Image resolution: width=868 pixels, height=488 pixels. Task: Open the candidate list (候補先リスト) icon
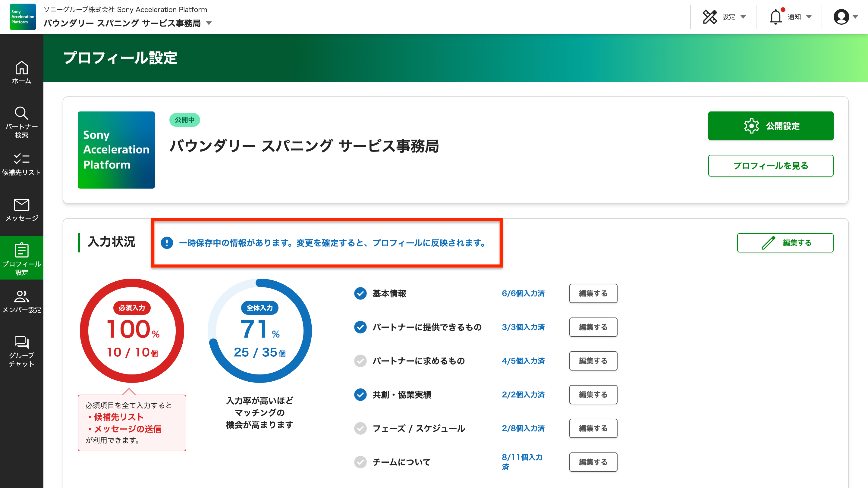tap(22, 159)
